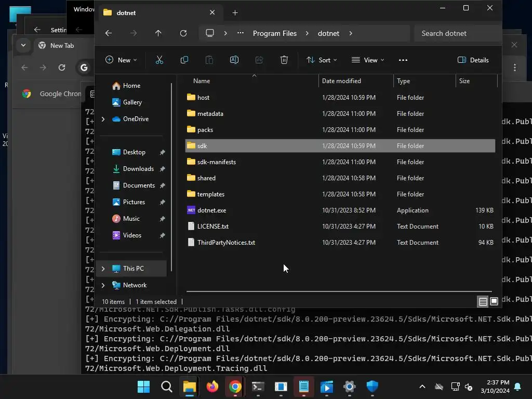532x399 pixels.
Task: Select dotnet.exe application file
Action: pos(340,210)
